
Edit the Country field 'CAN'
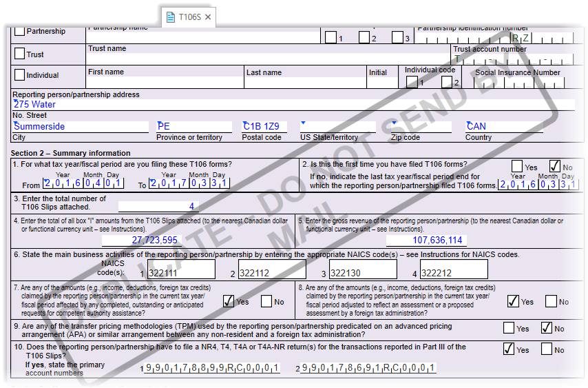(504, 126)
